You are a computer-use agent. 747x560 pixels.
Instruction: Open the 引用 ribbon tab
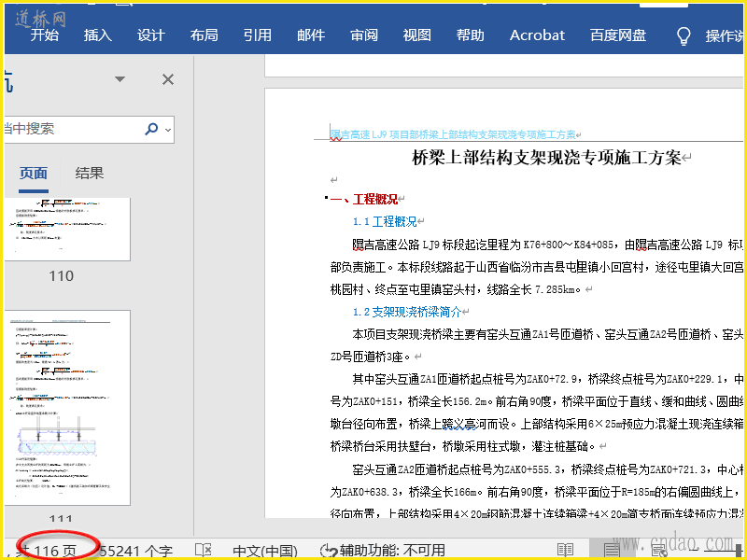(258, 35)
